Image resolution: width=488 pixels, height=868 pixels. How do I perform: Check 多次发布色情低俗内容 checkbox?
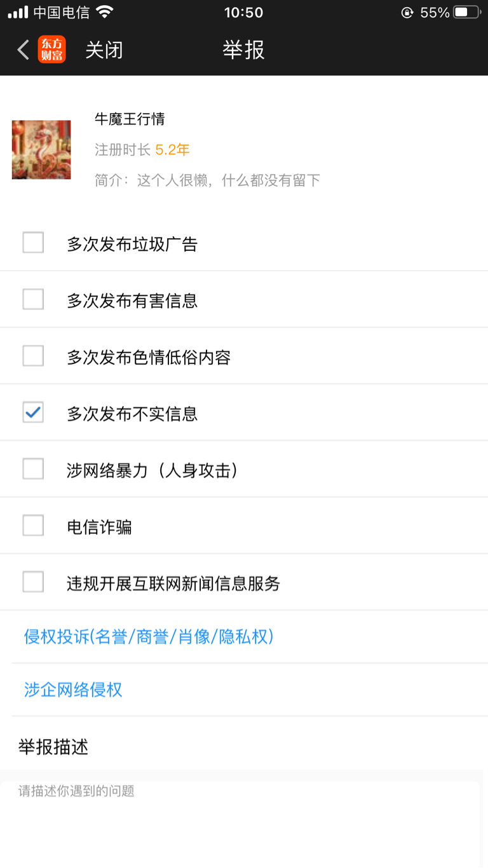pos(33,356)
